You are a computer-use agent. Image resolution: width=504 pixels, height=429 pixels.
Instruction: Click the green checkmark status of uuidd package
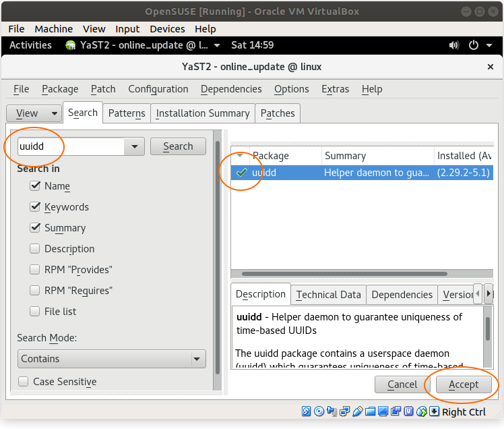[x=241, y=173]
